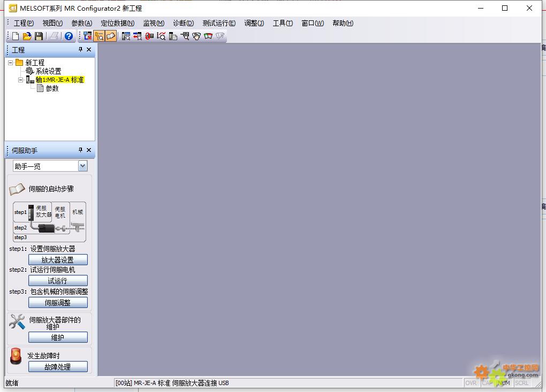The height and width of the screenshot is (392, 546).
Task: Open the 定位数据(N) menu
Action: (118, 23)
